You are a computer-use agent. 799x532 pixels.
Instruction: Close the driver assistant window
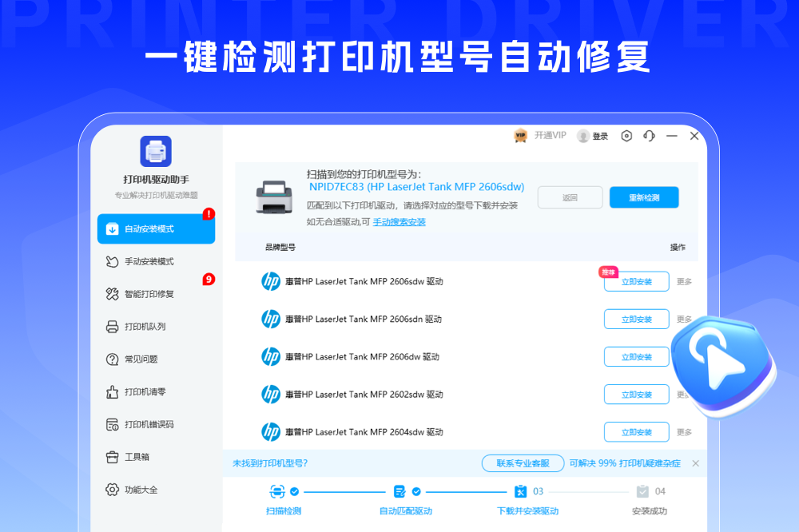tap(694, 136)
